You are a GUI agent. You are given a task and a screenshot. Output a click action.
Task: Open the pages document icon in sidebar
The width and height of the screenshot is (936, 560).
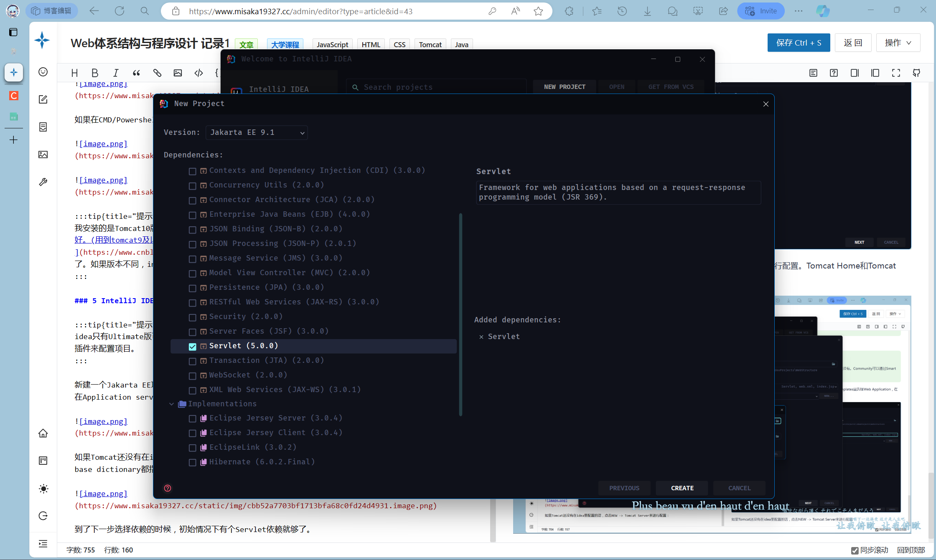[x=43, y=127]
